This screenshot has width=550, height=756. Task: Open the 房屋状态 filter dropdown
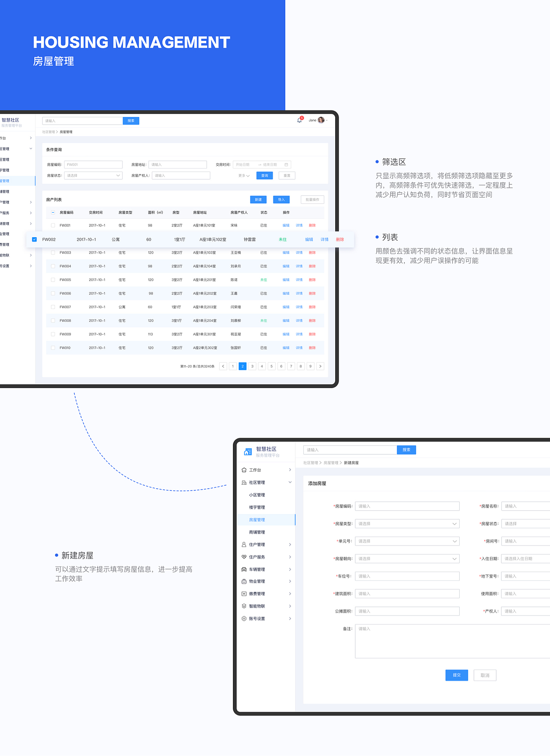[93, 175]
